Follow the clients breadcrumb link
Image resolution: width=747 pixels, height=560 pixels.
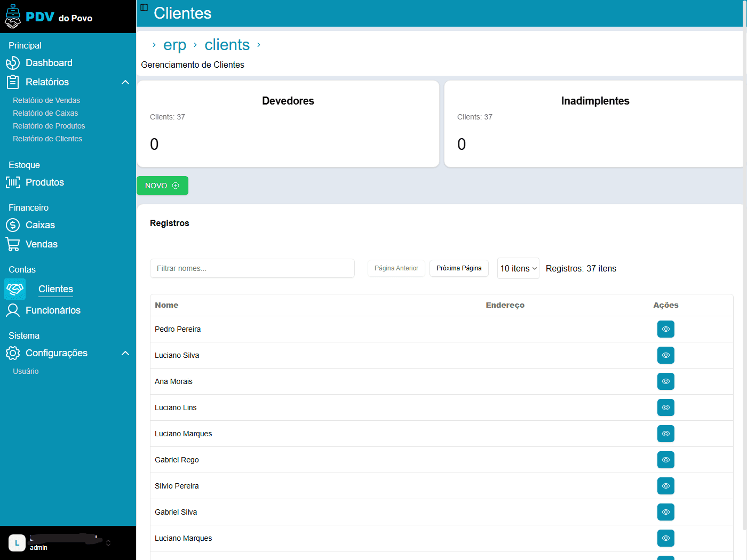227,45
